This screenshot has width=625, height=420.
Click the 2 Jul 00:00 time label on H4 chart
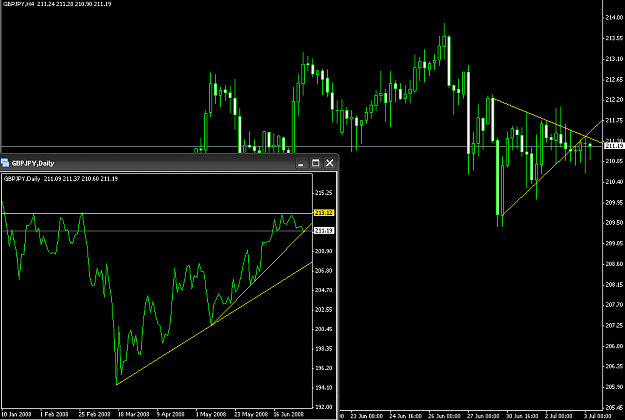(x=559, y=416)
